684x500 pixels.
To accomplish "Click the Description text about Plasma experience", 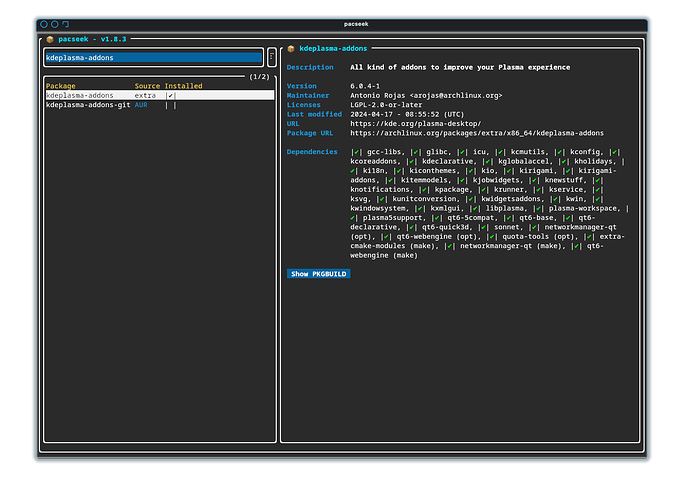I will tap(460, 67).
